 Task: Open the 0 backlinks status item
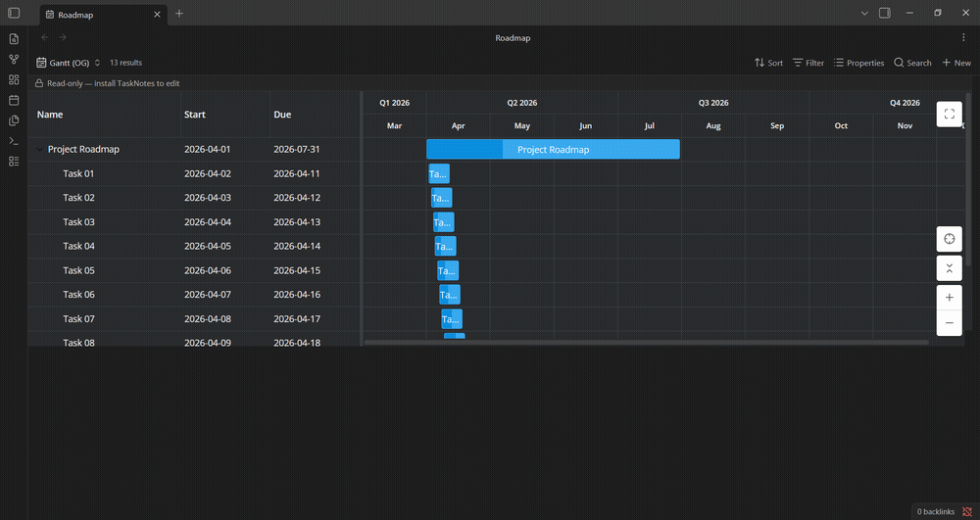pyautogui.click(x=935, y=512)
